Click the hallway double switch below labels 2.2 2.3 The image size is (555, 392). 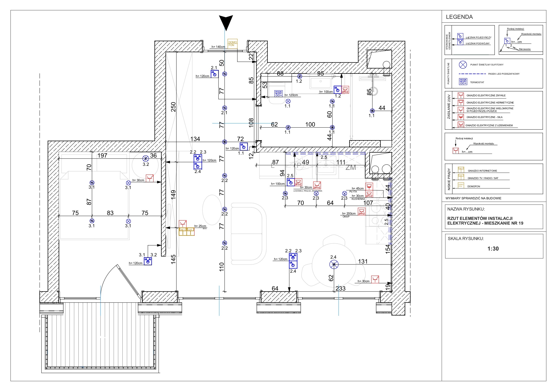198,158
